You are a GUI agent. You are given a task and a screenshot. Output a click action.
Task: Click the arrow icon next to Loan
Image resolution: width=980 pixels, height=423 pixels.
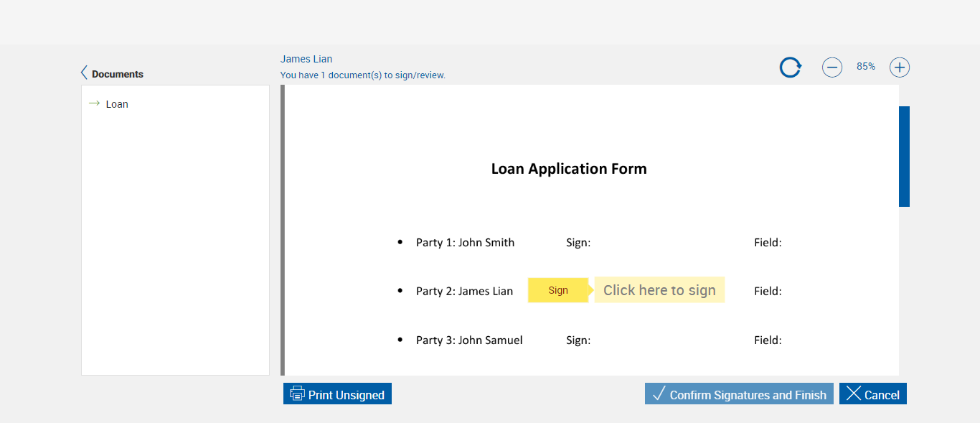94,103
